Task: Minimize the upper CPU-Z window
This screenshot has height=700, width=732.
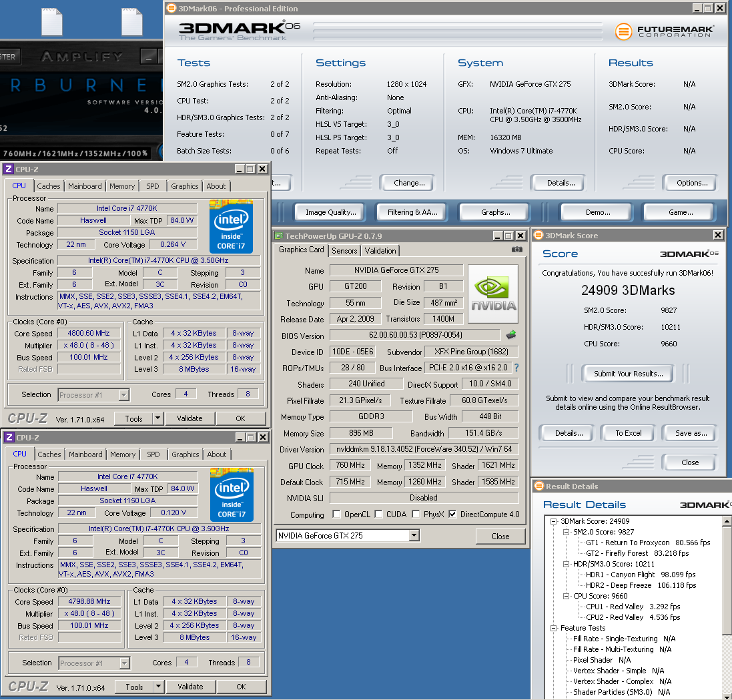Action: 240,169
